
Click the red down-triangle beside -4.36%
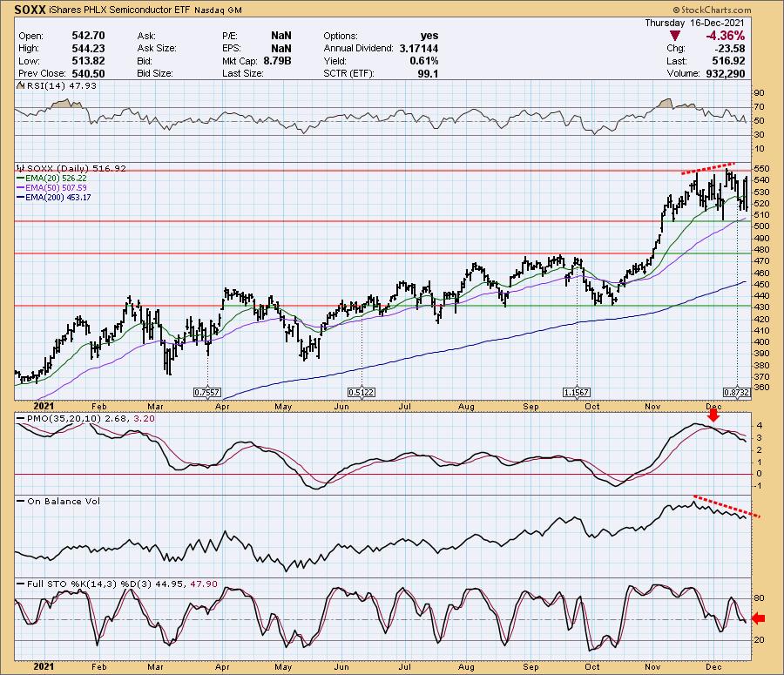coord(675,36)
